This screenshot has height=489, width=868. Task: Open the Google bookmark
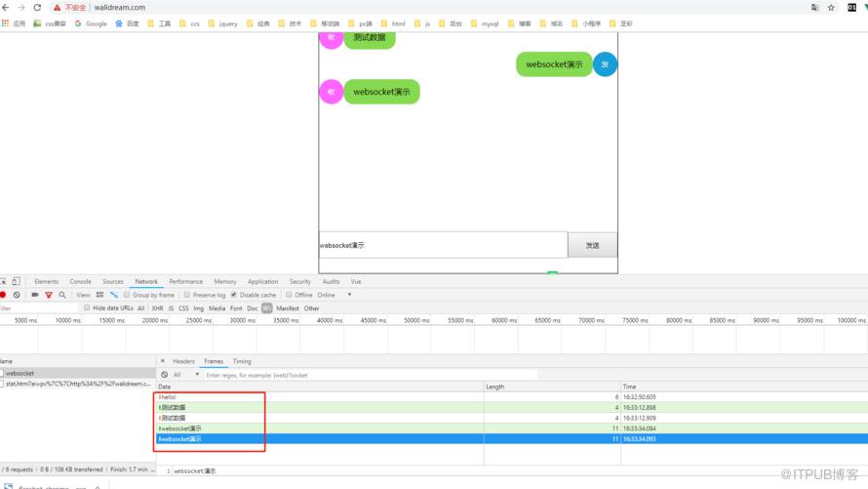[91, 23]
